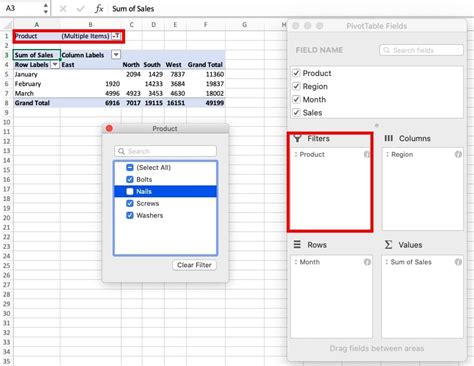Click the 'South' column label
This screenshot has width=474, height=366.
[153, 64]
